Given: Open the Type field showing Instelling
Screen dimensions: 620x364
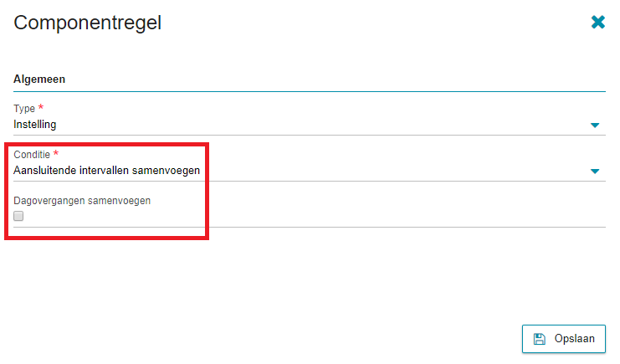Looking at the screenshot, I should [x=310, y=125].
